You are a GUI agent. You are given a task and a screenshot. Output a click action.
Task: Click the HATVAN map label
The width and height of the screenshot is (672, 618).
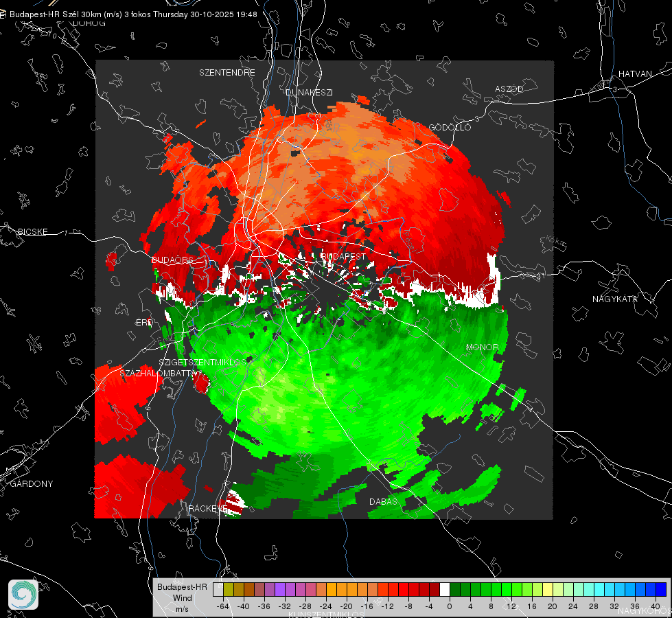[635, 73]
